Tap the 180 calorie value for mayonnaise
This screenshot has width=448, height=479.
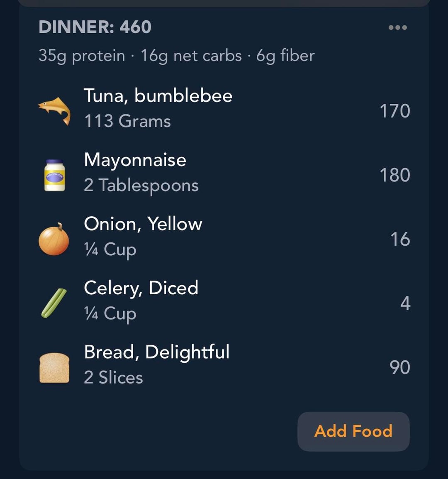[x=394, y=175]
